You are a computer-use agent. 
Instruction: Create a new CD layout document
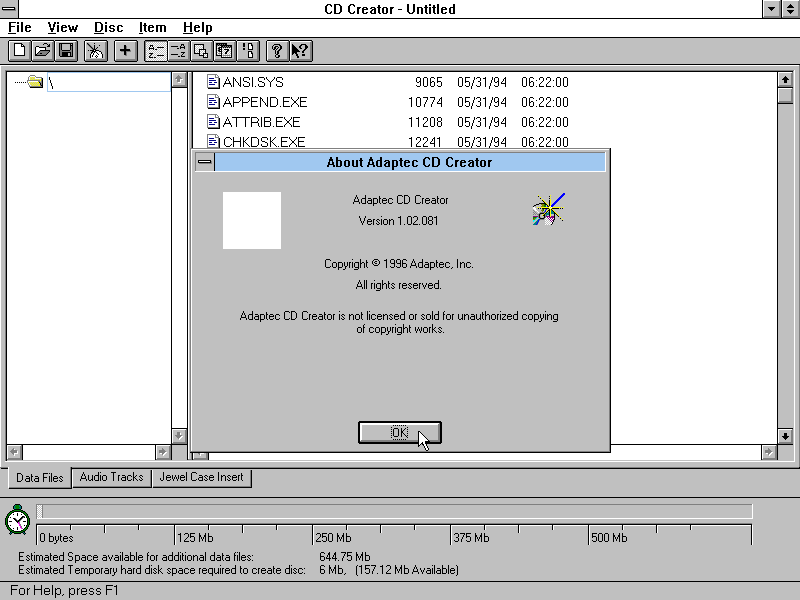(x=18, y=50)
